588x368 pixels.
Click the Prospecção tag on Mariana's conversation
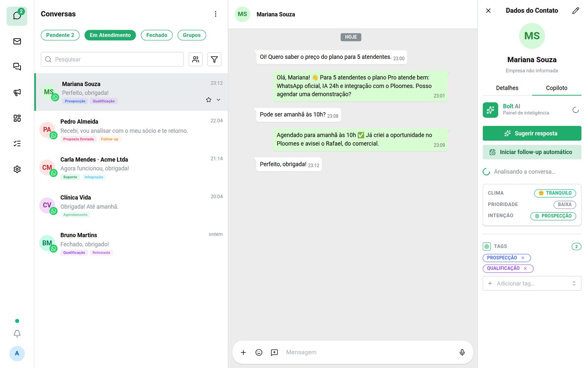pos(75,101)
